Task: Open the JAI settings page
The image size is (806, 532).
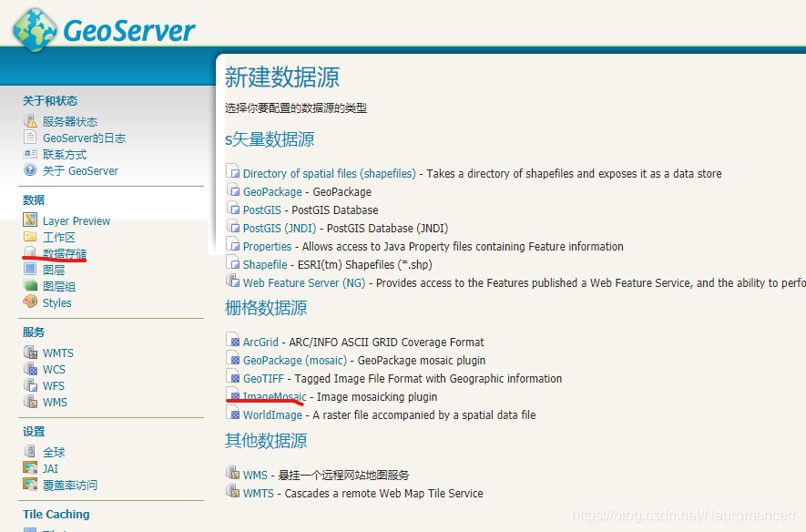Action: [x=50, y=469]
